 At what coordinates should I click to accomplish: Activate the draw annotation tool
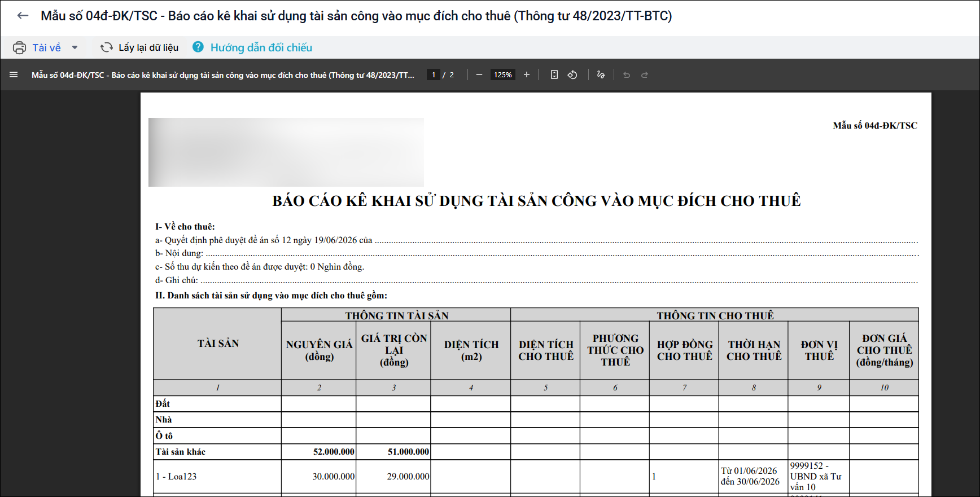[x=601, y=74]
